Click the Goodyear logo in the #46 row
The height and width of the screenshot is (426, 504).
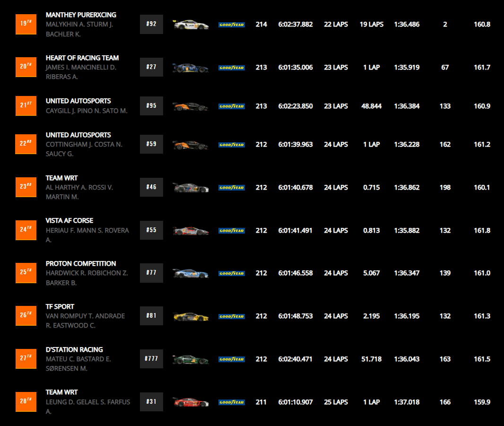231,188
